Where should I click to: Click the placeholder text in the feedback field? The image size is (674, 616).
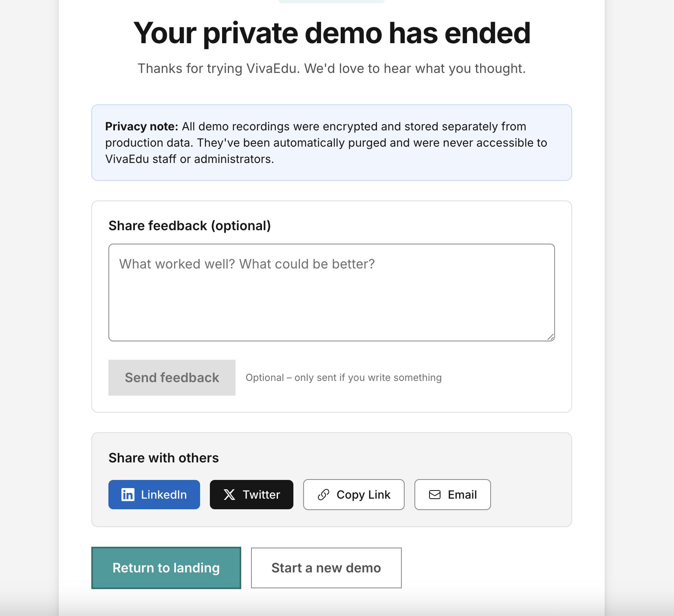247,264
